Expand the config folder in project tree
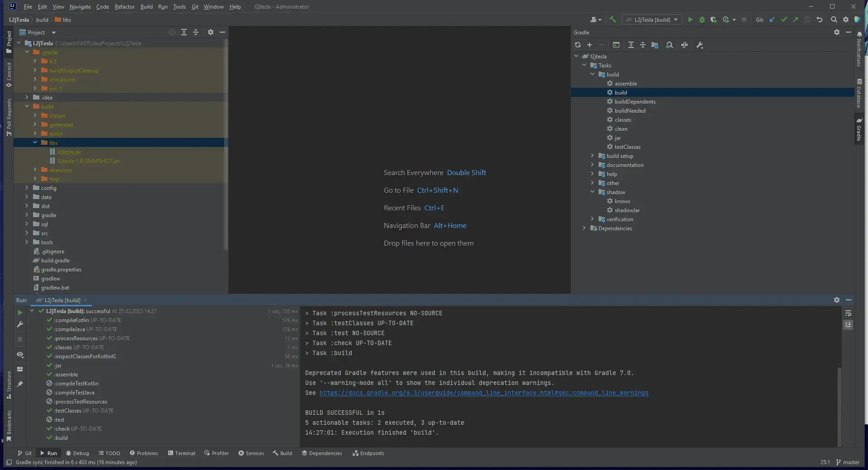The image size is (868, 470). (x=27, y=188)
